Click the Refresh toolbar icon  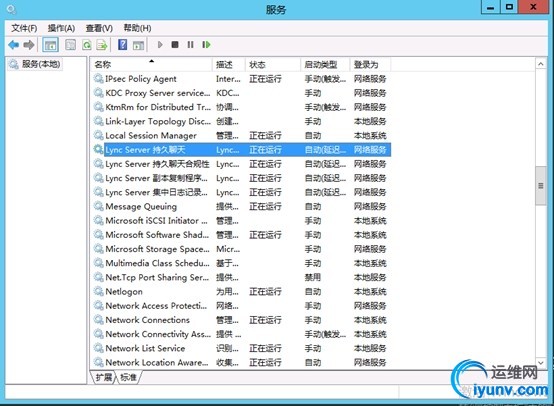click(87, 45)
